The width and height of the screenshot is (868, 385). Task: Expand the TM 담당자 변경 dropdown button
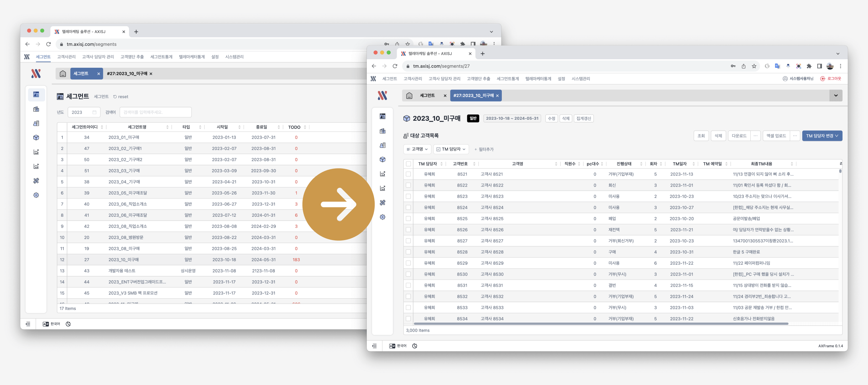[x=822, y=136]
